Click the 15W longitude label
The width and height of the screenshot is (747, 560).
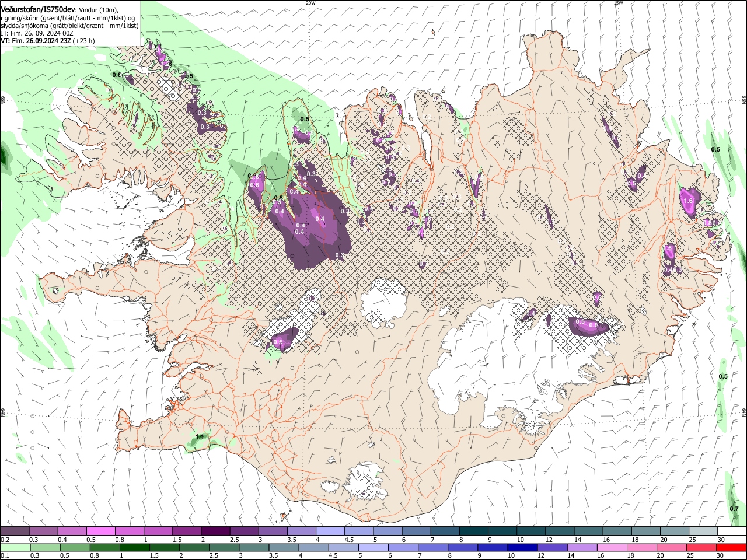pos(618,3)
